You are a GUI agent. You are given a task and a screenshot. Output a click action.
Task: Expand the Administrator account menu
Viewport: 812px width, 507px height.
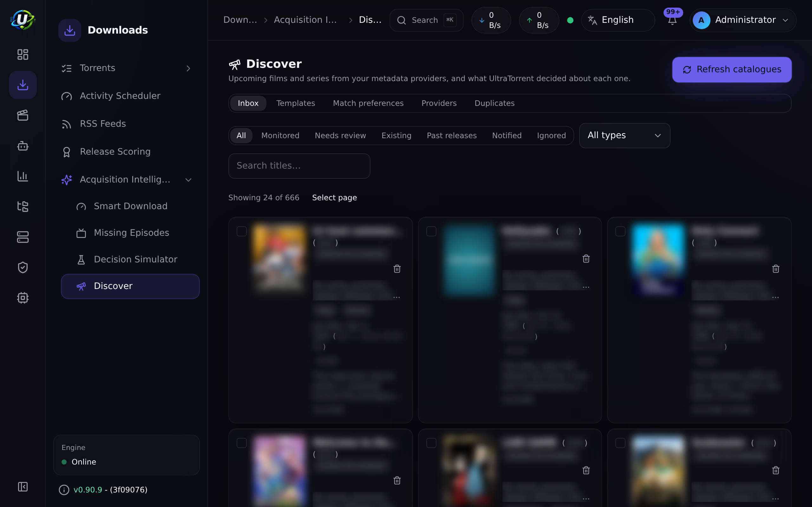[743, 20]
